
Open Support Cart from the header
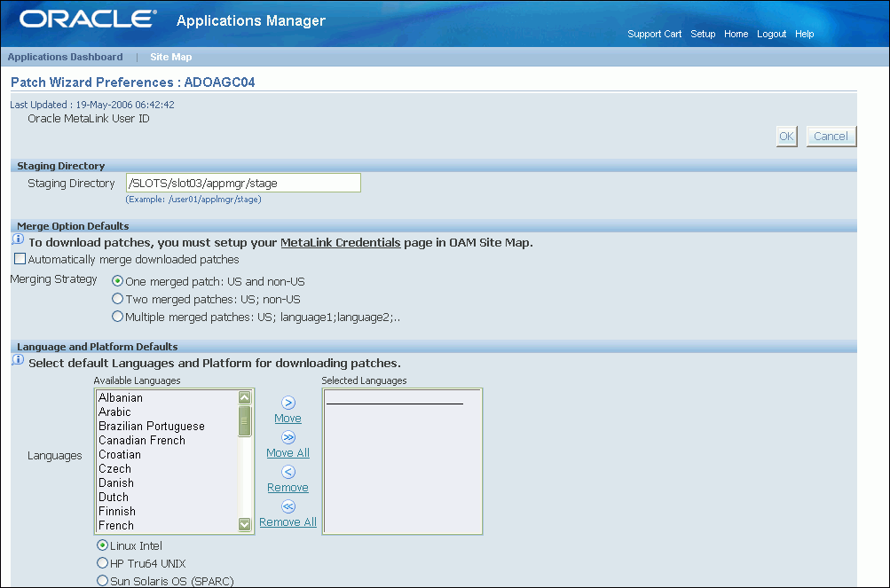(655, 34)
